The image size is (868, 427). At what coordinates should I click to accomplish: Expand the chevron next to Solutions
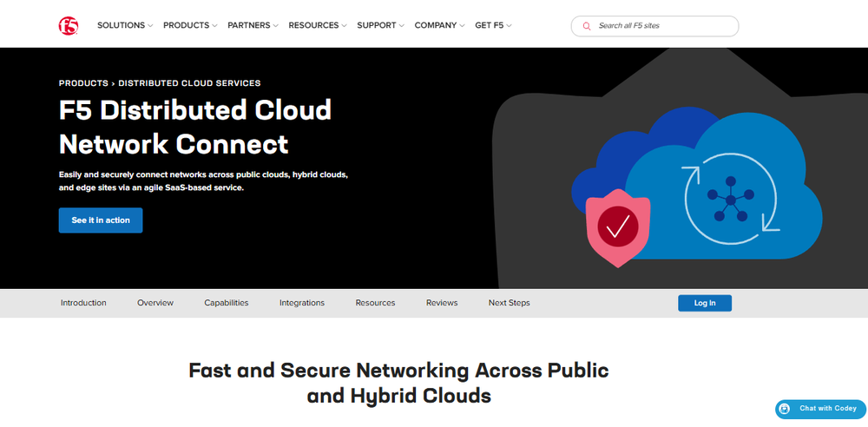click(150, 25)
